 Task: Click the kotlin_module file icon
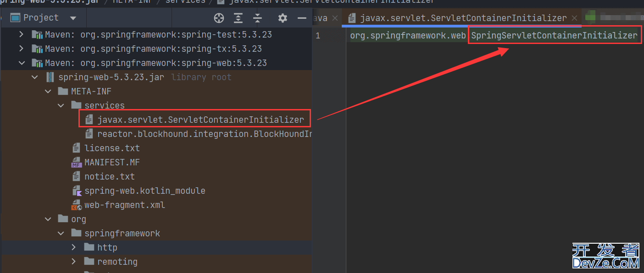[76, 191]
